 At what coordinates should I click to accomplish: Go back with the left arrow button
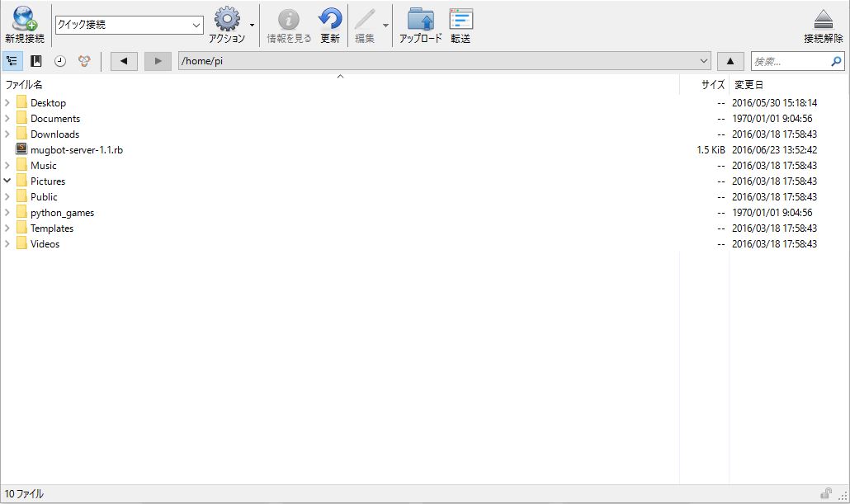(x=124, y=61)
